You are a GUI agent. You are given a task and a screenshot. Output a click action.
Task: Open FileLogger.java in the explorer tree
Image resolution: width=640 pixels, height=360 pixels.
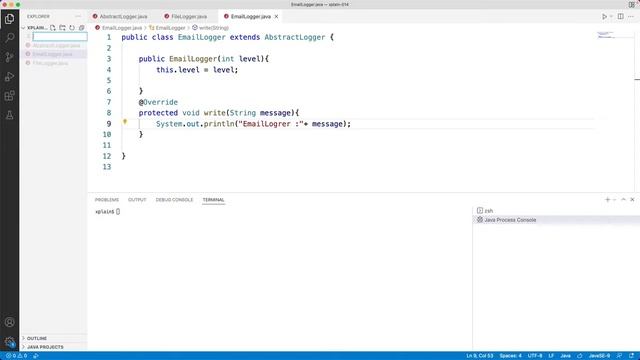53,63
